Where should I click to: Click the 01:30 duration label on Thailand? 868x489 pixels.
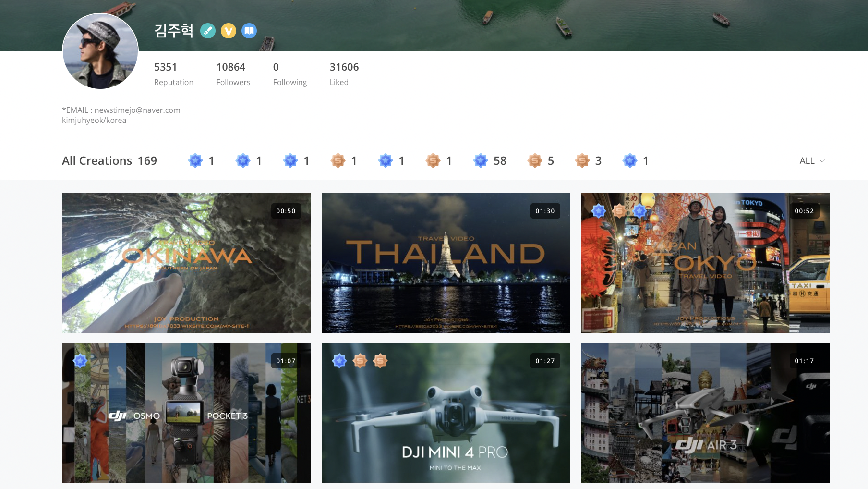pos(545,211)
